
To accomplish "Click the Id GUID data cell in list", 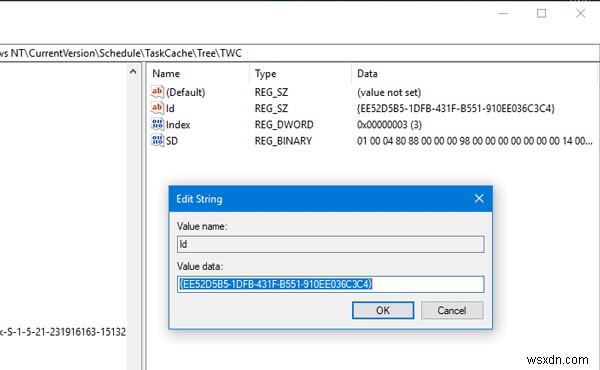I will [x=455, y=109].
